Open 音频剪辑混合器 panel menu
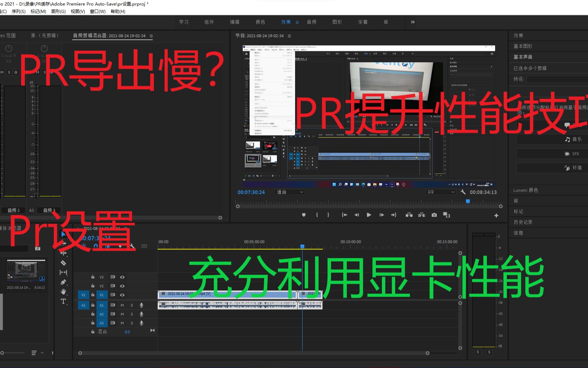 (151, 36)
